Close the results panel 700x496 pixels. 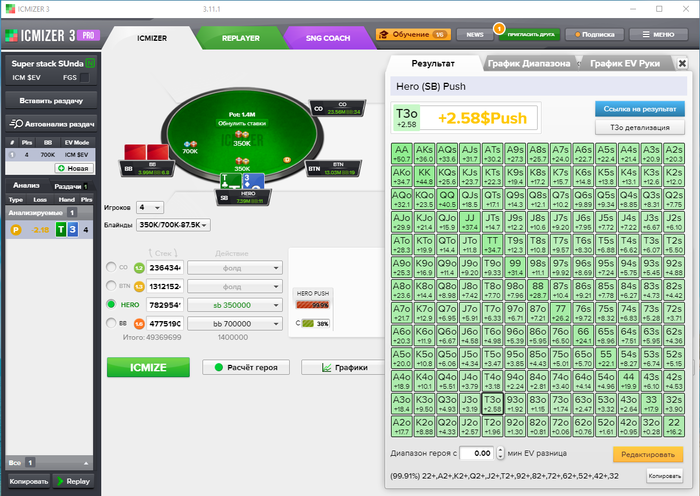click(x=682, y=63)
